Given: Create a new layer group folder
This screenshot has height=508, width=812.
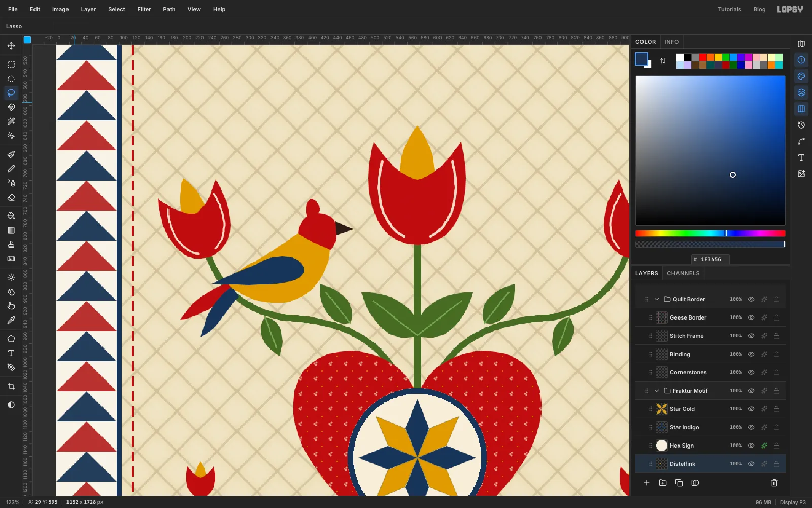Looking at the screenshot, I should (663, 483).
